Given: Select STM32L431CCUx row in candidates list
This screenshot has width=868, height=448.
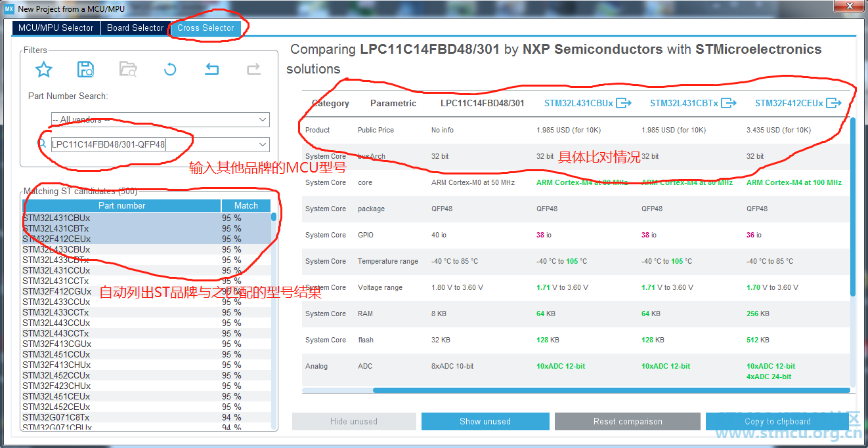Looking at the screenshot, I should [x=146, y=270].
